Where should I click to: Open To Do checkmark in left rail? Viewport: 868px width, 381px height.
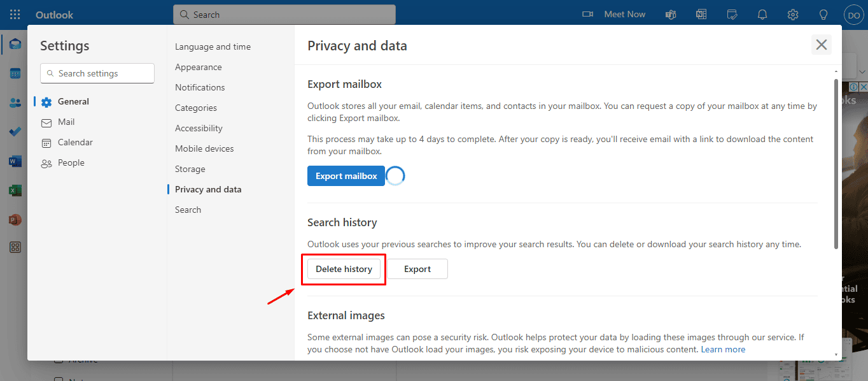click(15, 132)
